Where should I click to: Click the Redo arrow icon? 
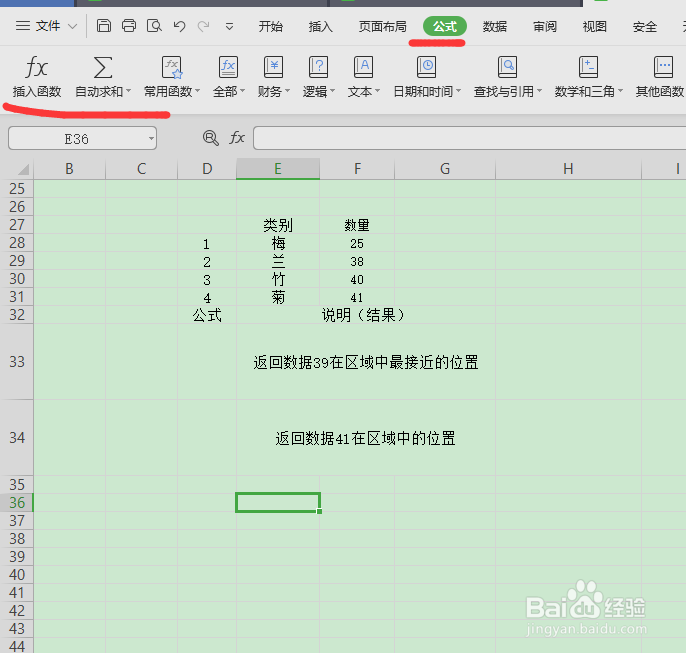click(x=203, y=26)
